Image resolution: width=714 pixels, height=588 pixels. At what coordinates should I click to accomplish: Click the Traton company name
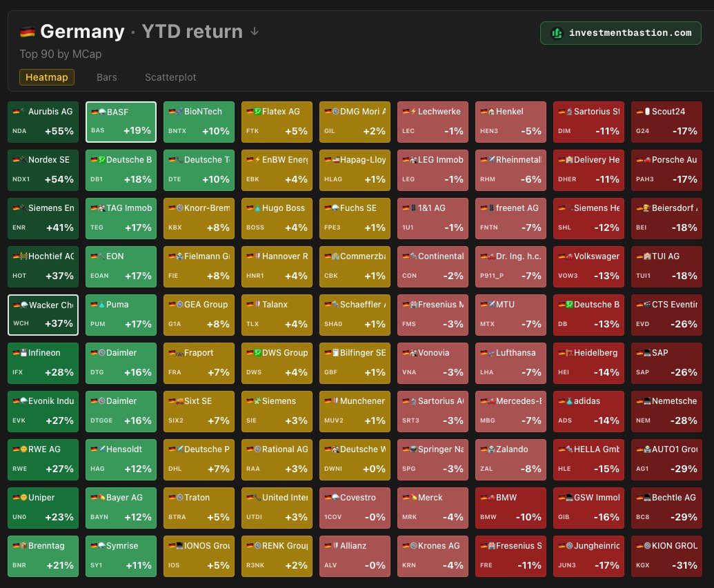[x=197, y=498]
